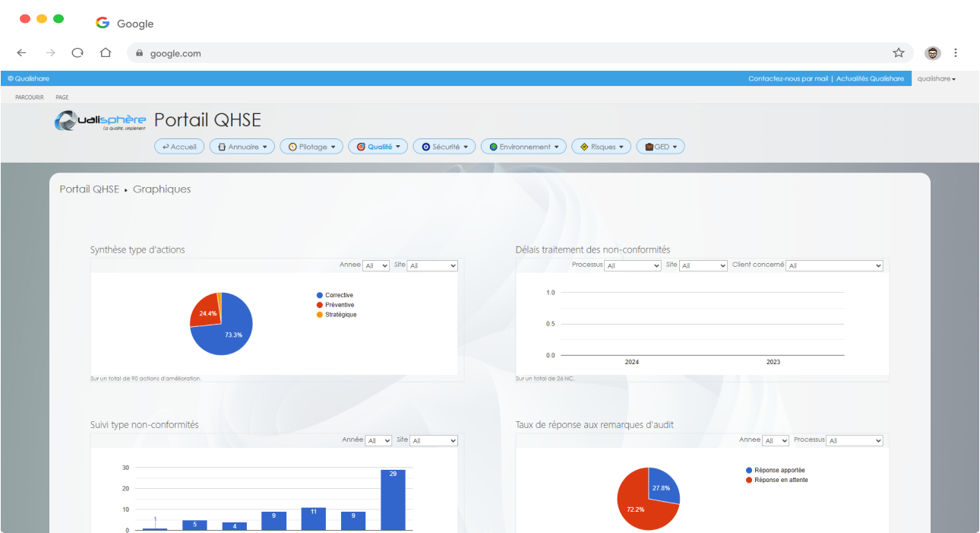Screen dimensions: 980x533
Task: Open Annee dropdown in Synthèse type d'actions
Action: click(376, 266)
